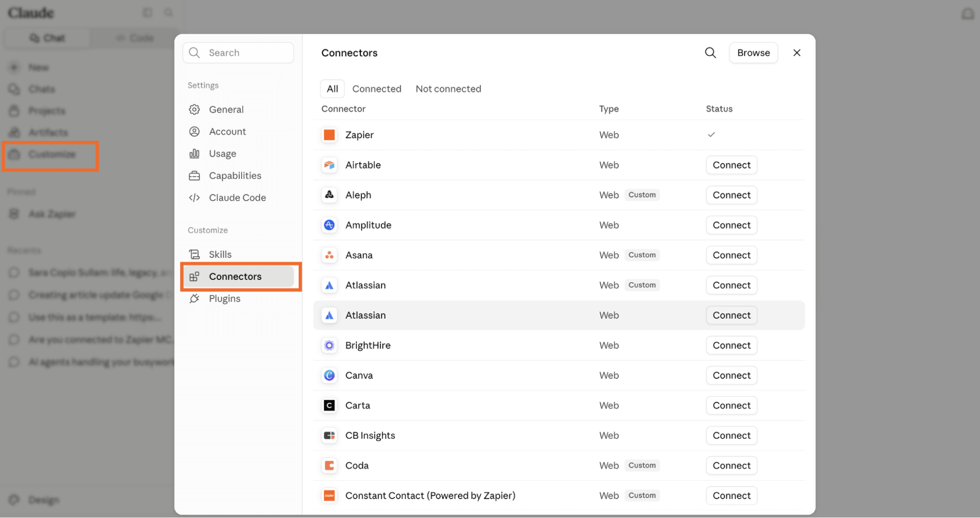The image size is (980, 518).
Task: Click the ghost icon in top-right corner
Action: tap(967, 14)
